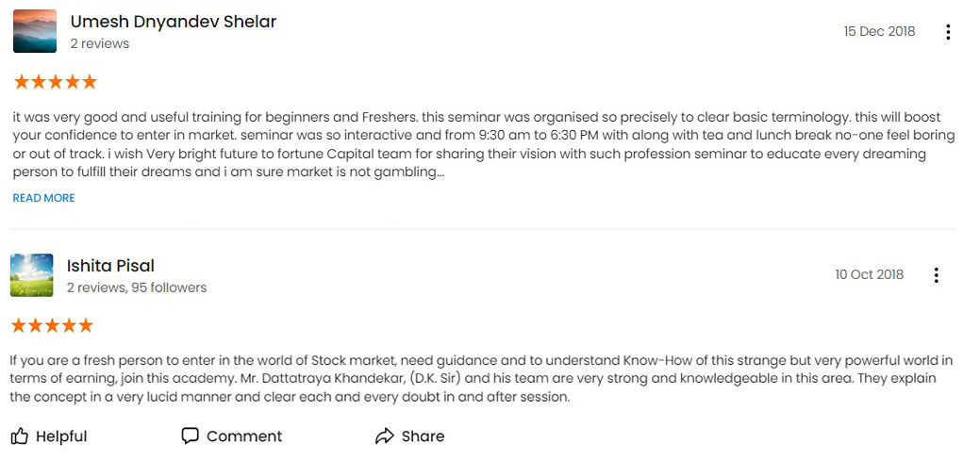This screenshot has width=980, height=460.
Task: Click the Share arrow icon
Action: point(385,436)
